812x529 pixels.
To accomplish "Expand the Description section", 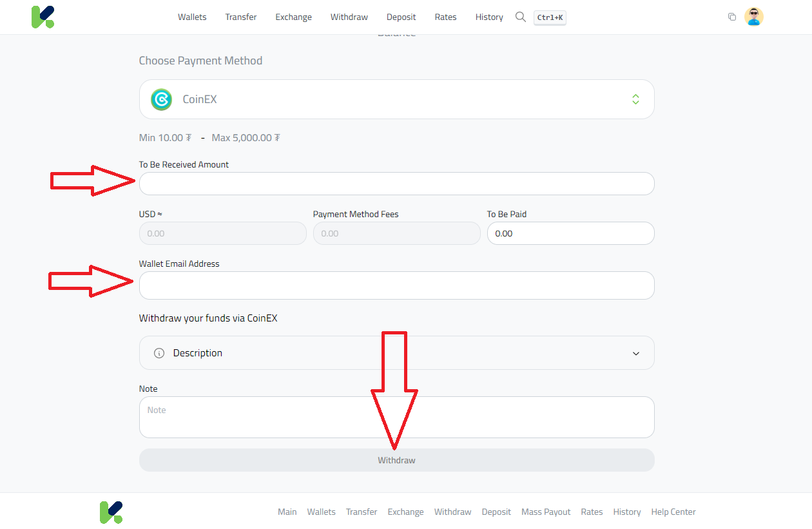I will [x=635, y=353].
